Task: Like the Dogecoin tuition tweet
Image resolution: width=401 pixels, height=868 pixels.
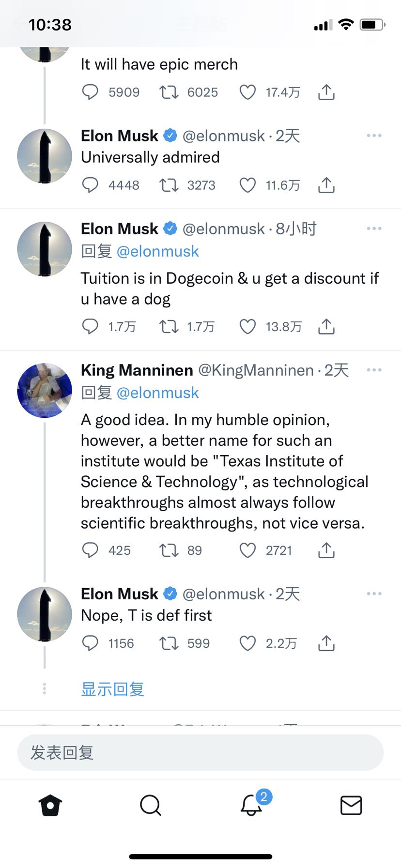Action: tap(247, 327)
